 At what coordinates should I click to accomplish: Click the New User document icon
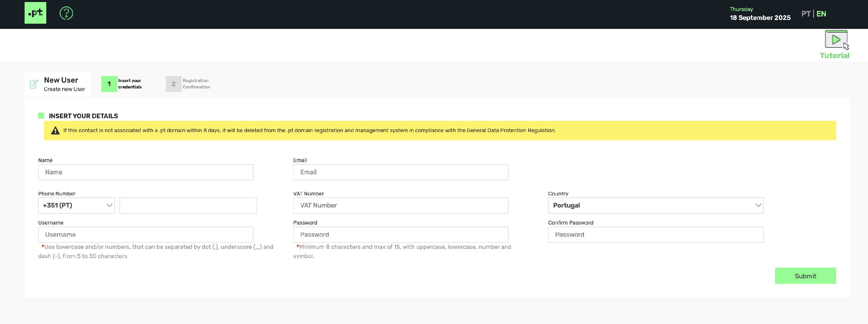coord(34,84)
